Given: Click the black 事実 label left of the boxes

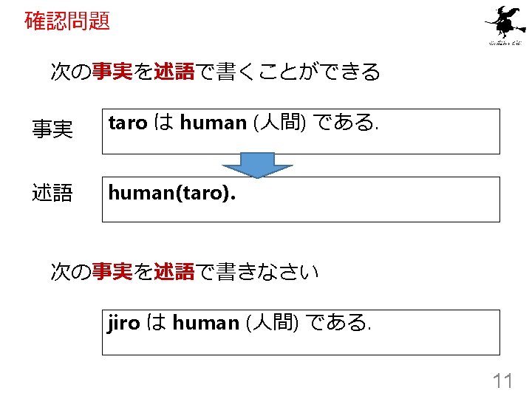Looking at the screenshot, I should click(x=52, y=131).
